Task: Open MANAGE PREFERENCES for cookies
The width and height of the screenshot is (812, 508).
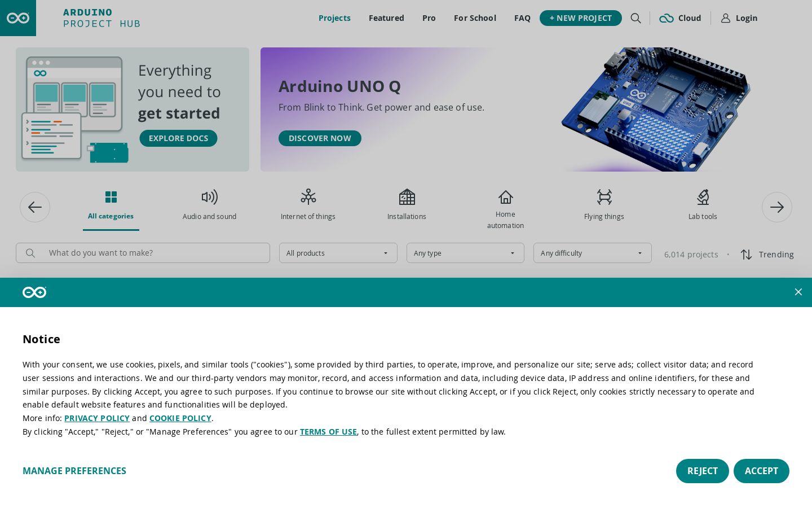Action: pos(74,471)
